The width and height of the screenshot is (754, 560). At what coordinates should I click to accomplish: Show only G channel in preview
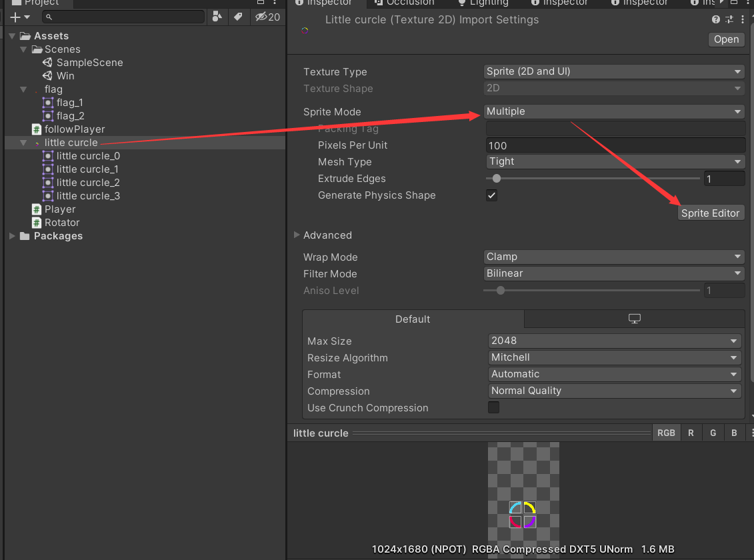coord(713,433)
